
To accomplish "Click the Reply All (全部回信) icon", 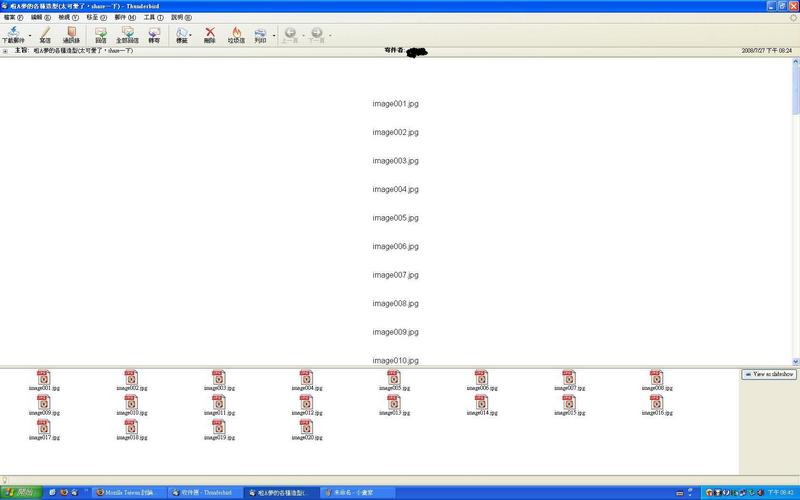I will point(128,32).
